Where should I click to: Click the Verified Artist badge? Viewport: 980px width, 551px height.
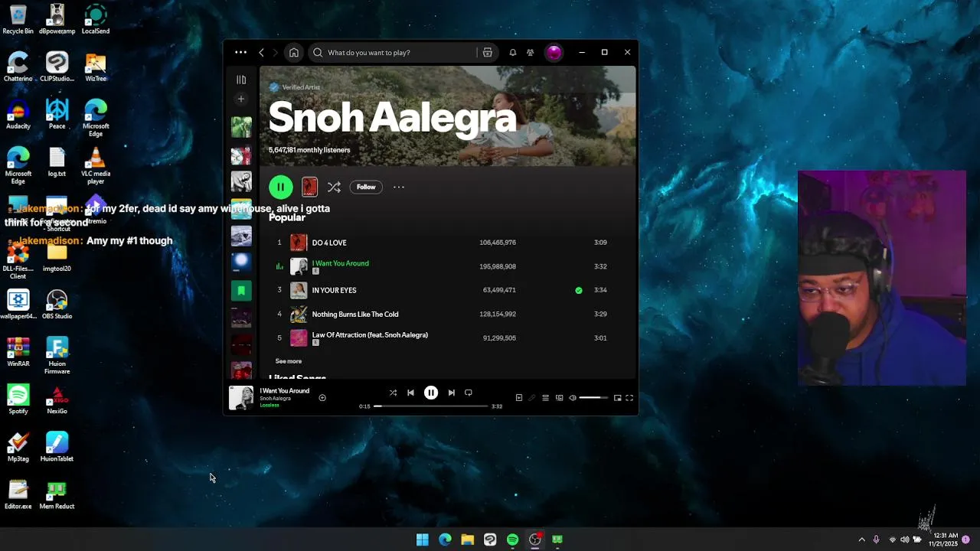[x=295, y=87]
